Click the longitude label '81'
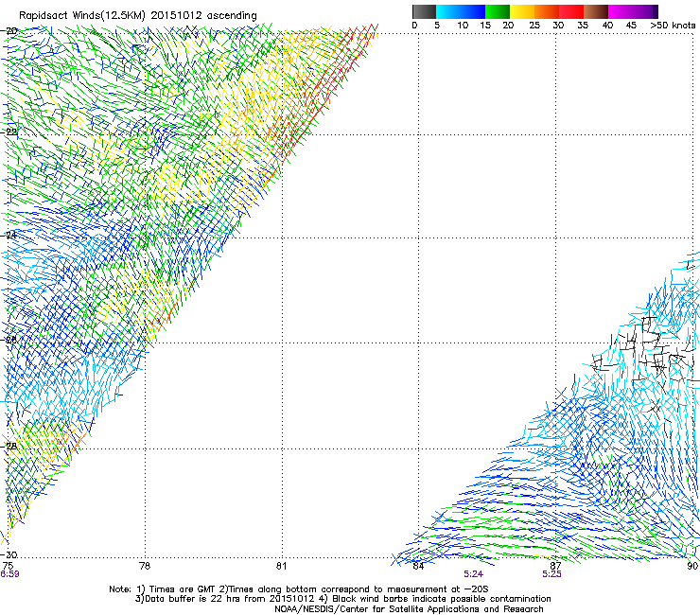The width and height of the screenshot is (700, 615). 281,566
